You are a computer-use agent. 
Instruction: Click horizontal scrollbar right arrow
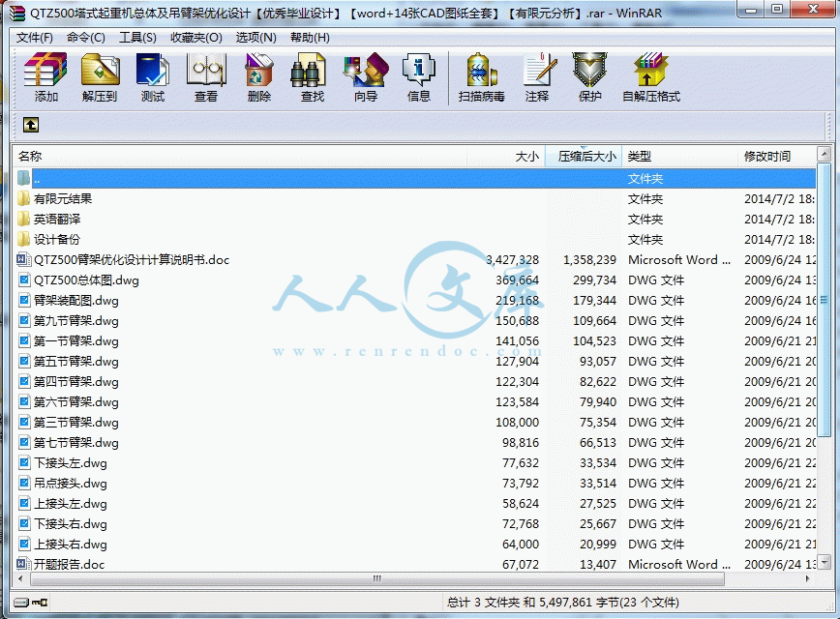click(808, 578)
